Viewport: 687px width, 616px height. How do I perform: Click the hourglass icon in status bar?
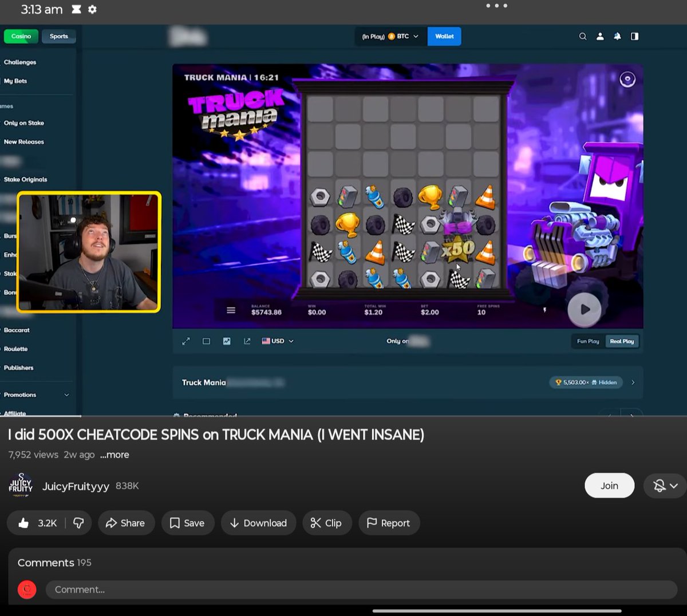(x=76, y=10)
